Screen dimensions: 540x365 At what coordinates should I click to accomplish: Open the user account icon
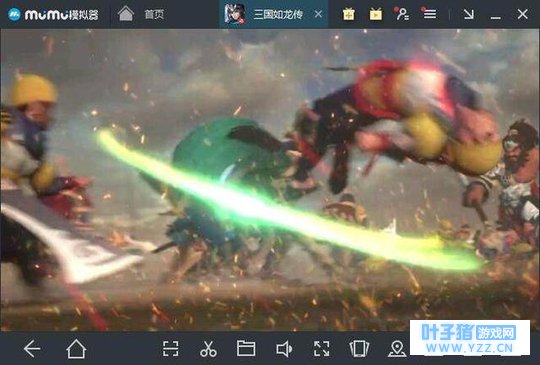click(402, 14)
